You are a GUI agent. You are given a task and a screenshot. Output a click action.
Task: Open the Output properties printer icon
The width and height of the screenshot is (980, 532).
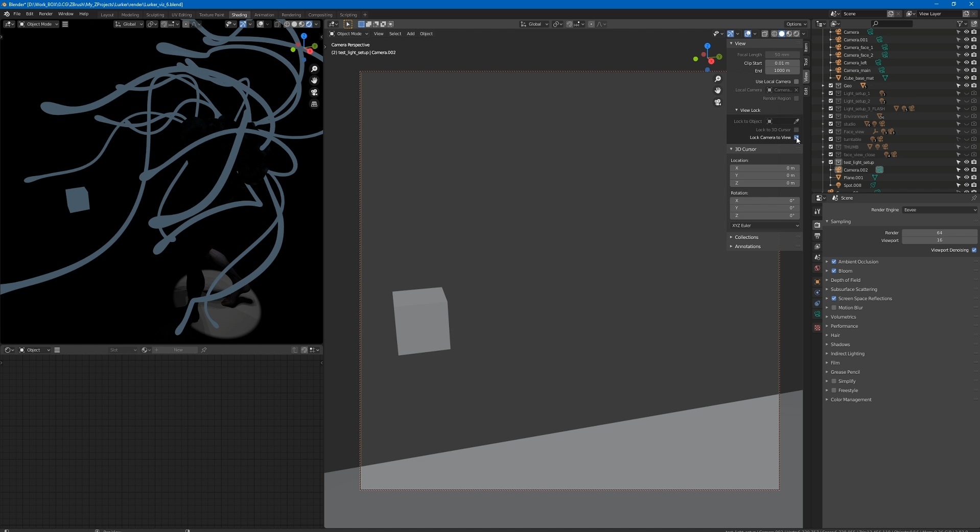[817, 236]
